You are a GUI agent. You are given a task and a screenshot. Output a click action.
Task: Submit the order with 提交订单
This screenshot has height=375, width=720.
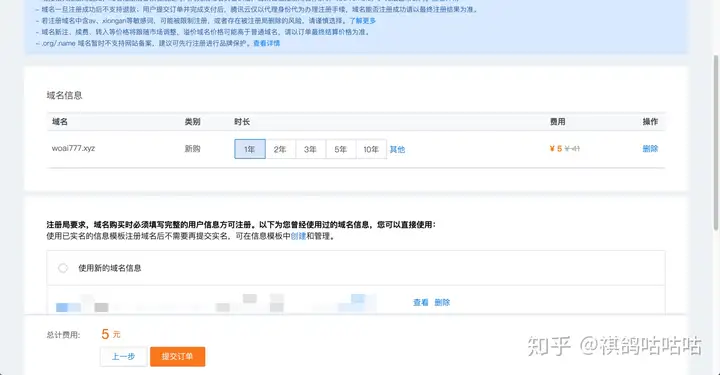pos(177,356)
